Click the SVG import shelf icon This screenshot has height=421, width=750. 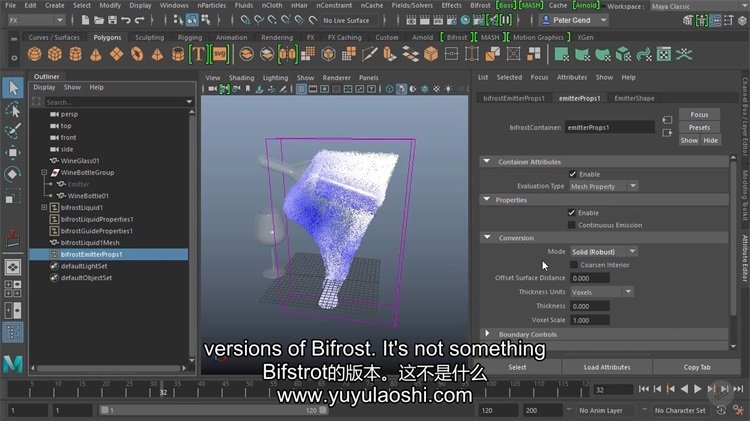pos(220,54)
